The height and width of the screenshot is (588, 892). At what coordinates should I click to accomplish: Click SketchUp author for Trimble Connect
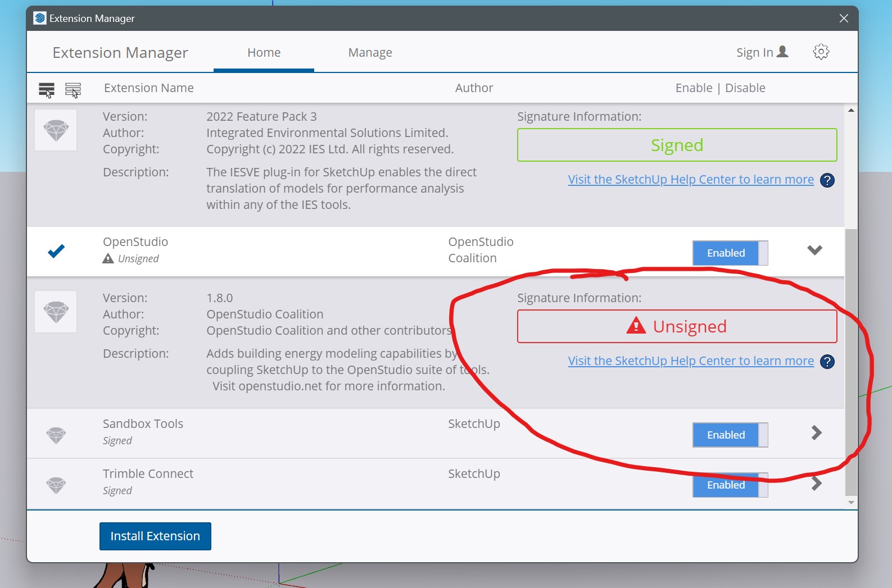474,473
